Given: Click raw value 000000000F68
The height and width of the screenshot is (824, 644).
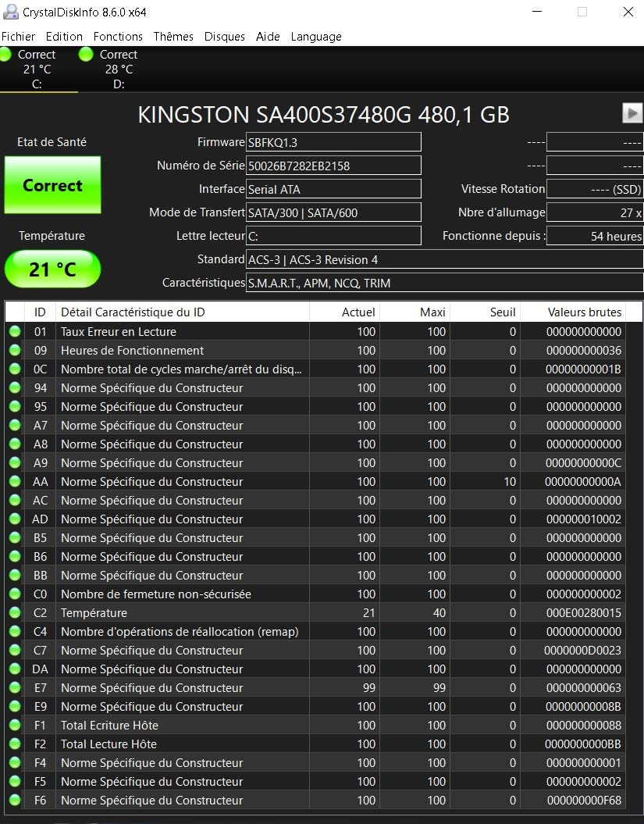Looking at the screenshot, I should [584, 801].
